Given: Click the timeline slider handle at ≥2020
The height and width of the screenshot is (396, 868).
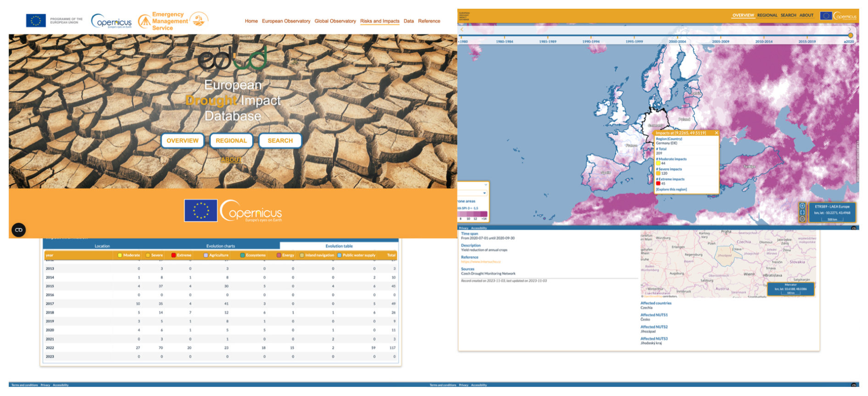Looking at the screenshot, I should pos(850,35).
